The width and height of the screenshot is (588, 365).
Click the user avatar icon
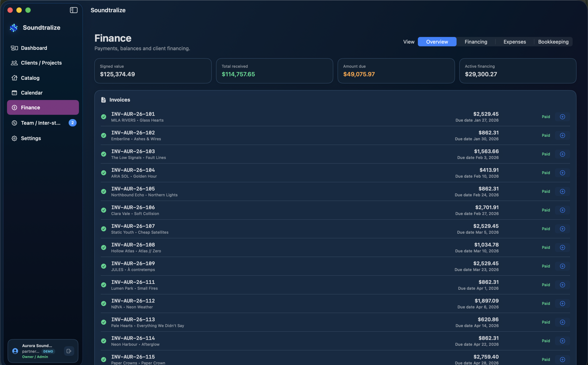15,351
